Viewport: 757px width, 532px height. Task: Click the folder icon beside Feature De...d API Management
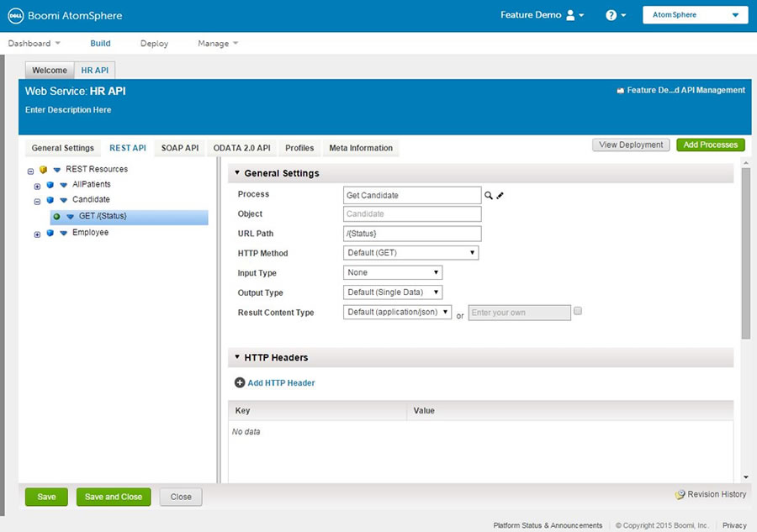click(x=621, y=91)
